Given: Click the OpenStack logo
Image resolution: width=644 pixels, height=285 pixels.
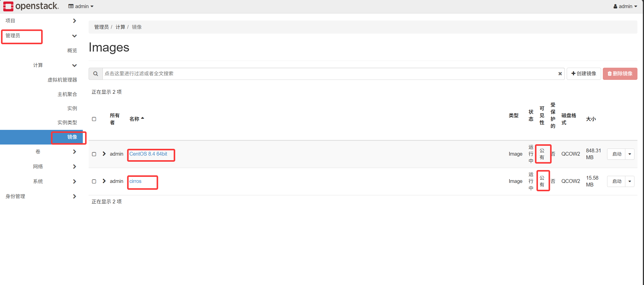Looking at the screenshot, I should (31, 6).
